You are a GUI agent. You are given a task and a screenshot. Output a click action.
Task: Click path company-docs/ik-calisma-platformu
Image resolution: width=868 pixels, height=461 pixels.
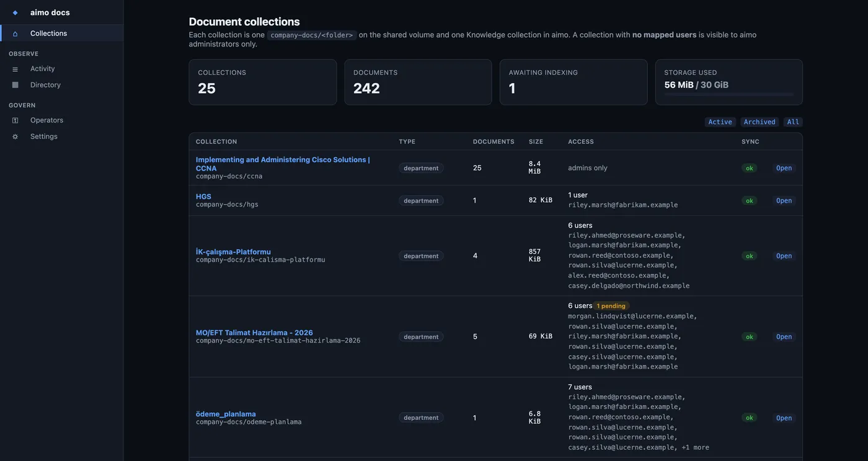tap(260, 260)
